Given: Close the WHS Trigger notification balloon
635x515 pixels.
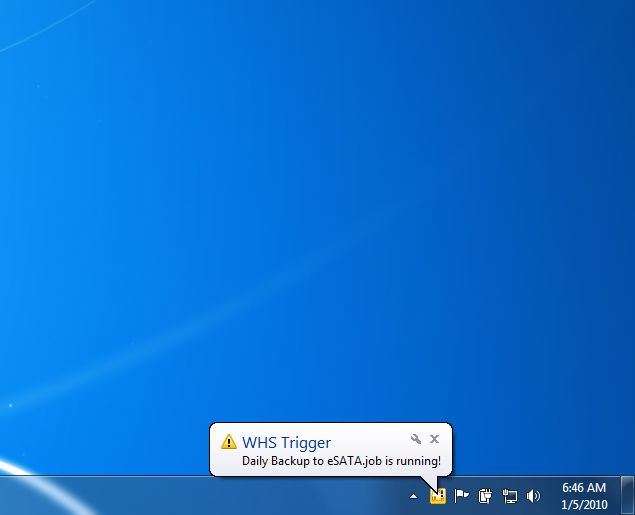Looking at the screenshot, I should 435,439.
